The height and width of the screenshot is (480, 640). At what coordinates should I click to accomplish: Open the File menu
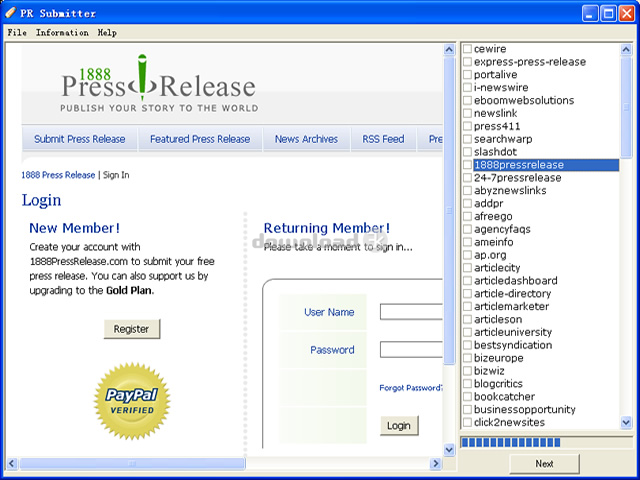(x=17, y=32)
